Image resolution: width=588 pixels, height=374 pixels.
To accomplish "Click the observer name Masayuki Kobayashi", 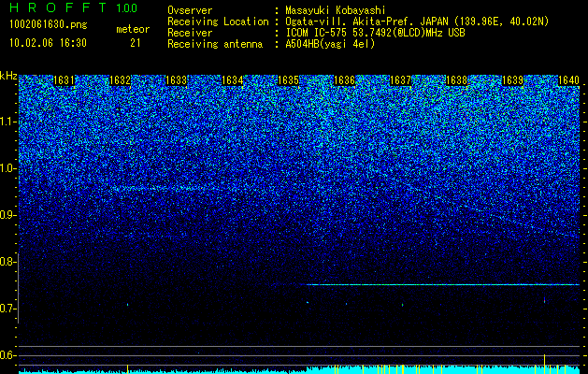I will pos(336,11).
